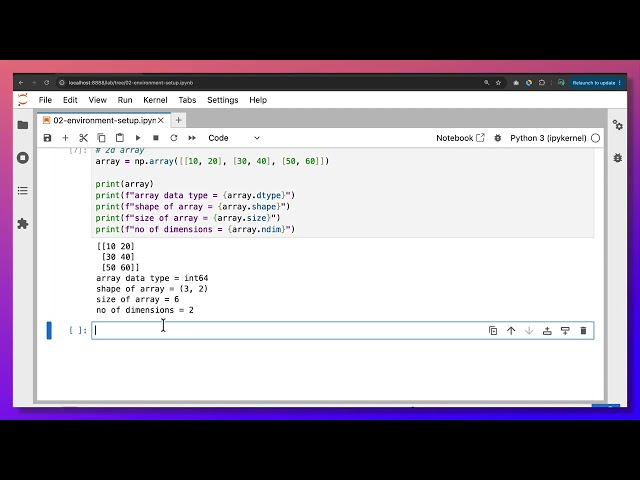The image size is (640, 480).
Task: Click output 'size of array = 6'
Action: coord(138,300)
